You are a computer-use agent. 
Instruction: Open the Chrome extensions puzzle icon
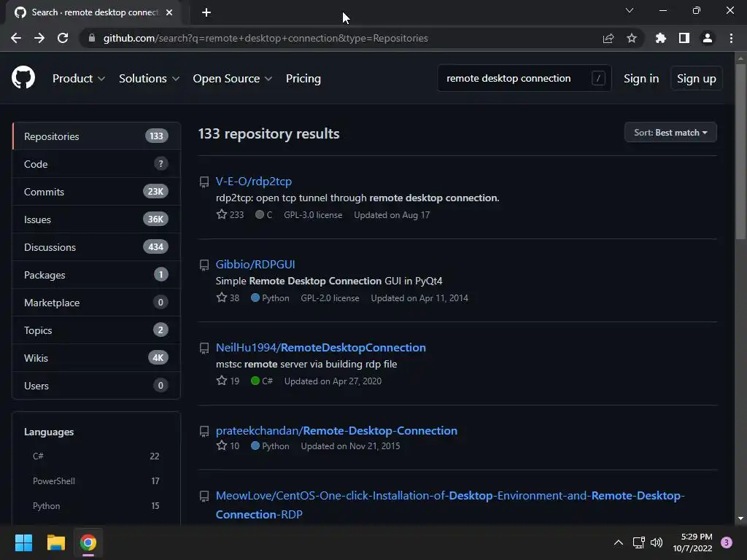pyautogui.click(x=661, y=38)
